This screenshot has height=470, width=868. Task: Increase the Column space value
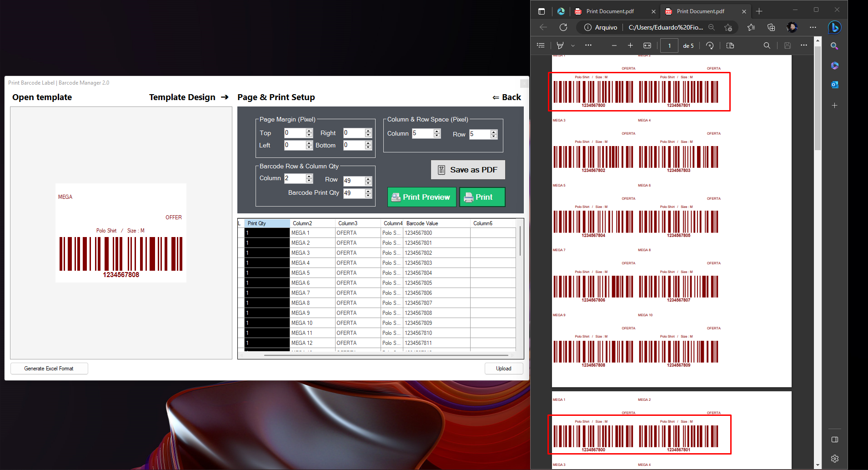[x=437, y=131]
